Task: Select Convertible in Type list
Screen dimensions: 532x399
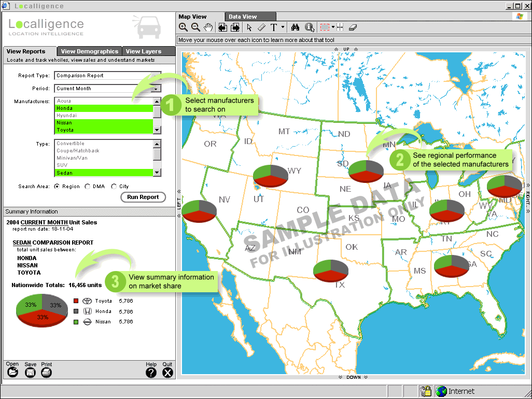Action: click(x=104, y=144)
